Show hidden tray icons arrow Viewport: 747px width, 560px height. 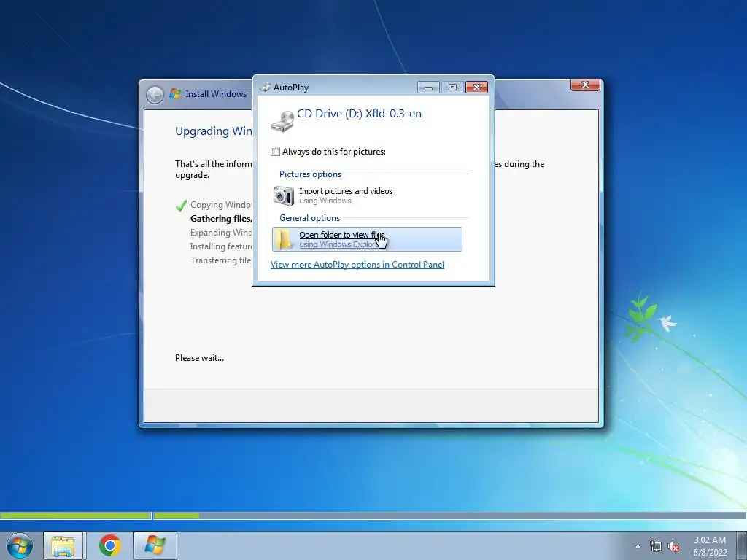pyautogui.click(x=638, y=546)
